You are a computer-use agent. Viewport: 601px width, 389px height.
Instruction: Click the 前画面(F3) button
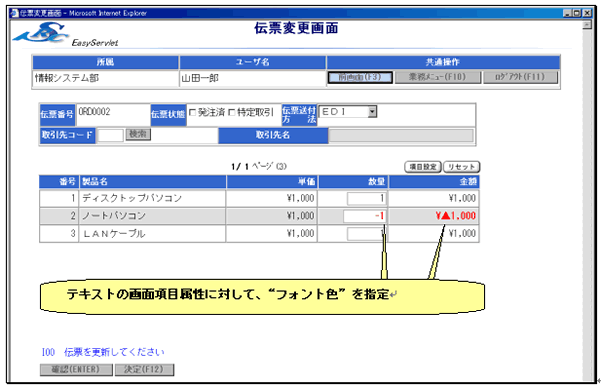[360, 77]
